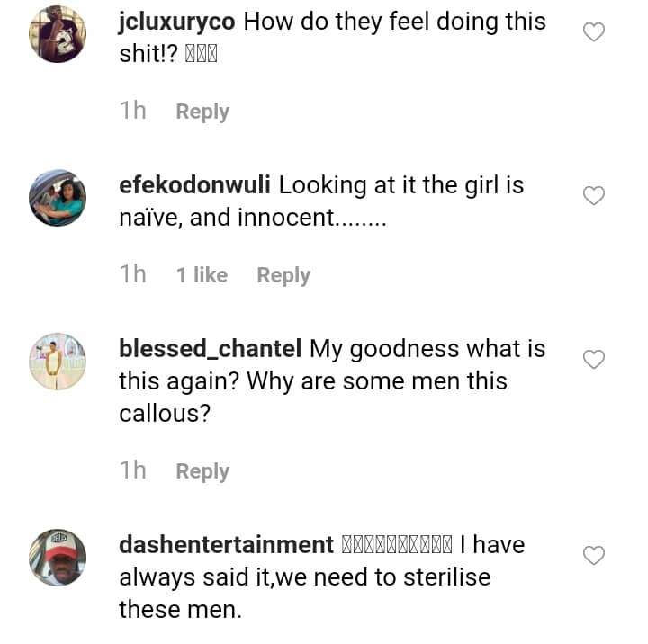The width and height of the screenshot is (648, 644).
Task: Tap the heart on efekodonwuli's comment
Action: (594, 196)
